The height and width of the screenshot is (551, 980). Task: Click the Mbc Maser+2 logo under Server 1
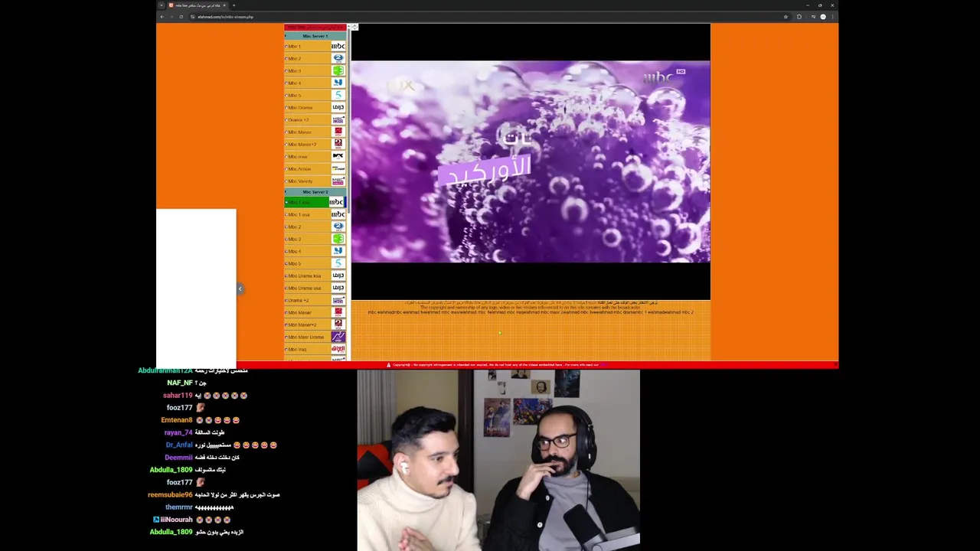tap(338, 144)
